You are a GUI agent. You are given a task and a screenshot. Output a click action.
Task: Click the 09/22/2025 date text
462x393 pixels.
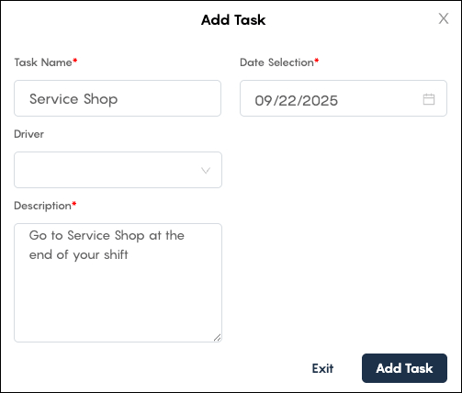tap(296, 100)
